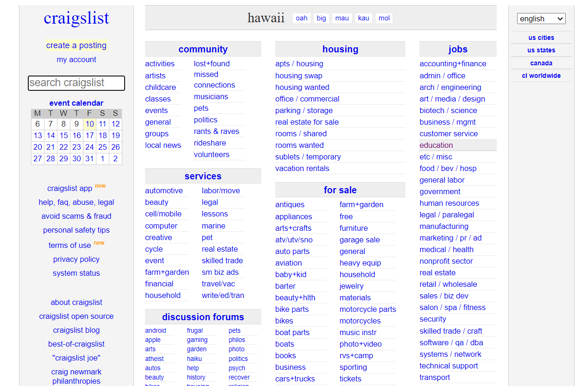
Task: Open the housing section heading
Action: pyautogui.click(x=340, y=49)
